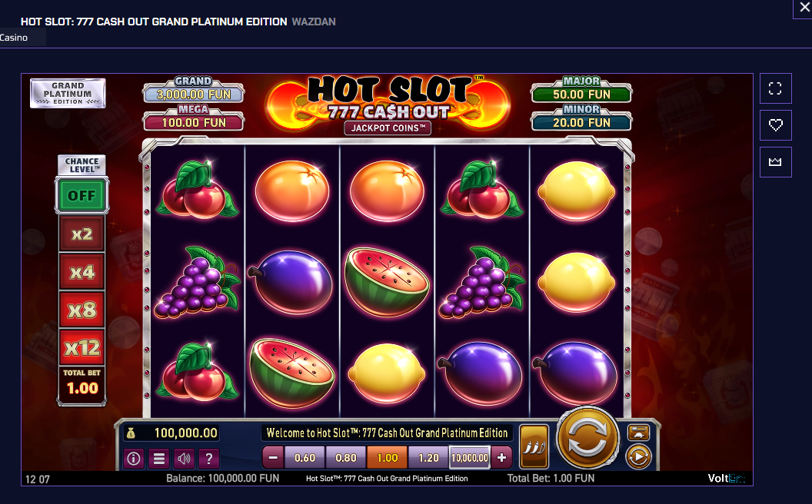Open the chili peppers volatility button

534,446
